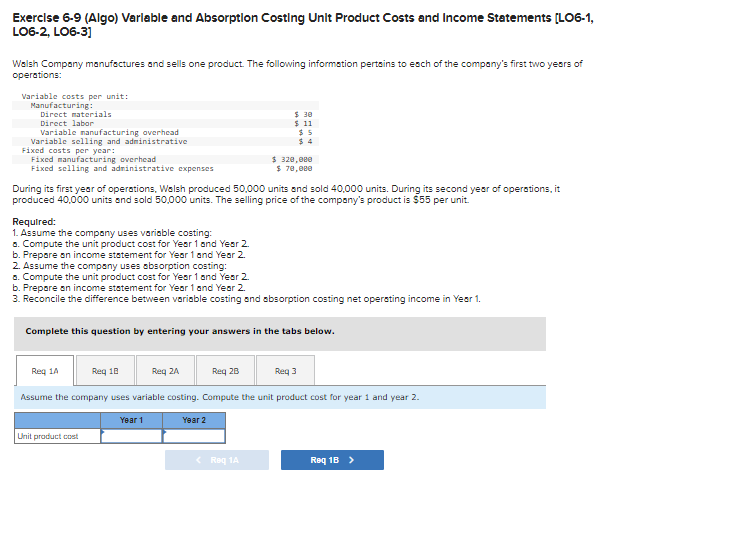Go to next step with Req 1B button

point(332,460)
